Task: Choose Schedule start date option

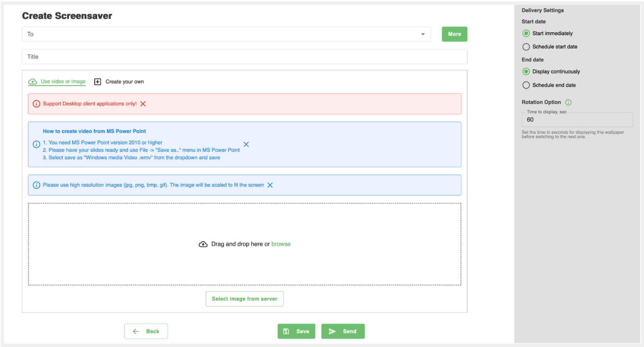Action: point(526,47)
